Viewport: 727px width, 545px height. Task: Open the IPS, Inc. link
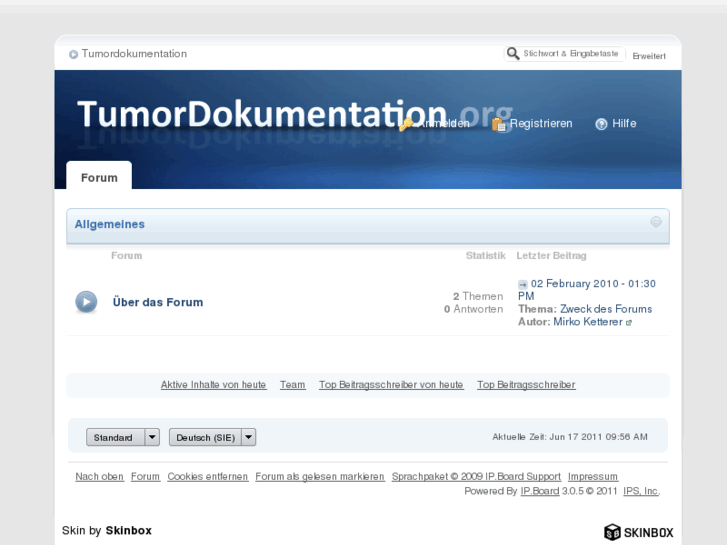click(x=641, y=491)
